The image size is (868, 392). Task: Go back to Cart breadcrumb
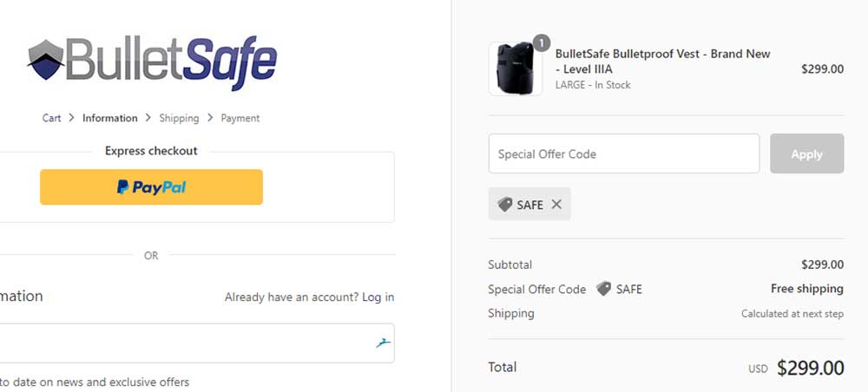click(51, 118)
